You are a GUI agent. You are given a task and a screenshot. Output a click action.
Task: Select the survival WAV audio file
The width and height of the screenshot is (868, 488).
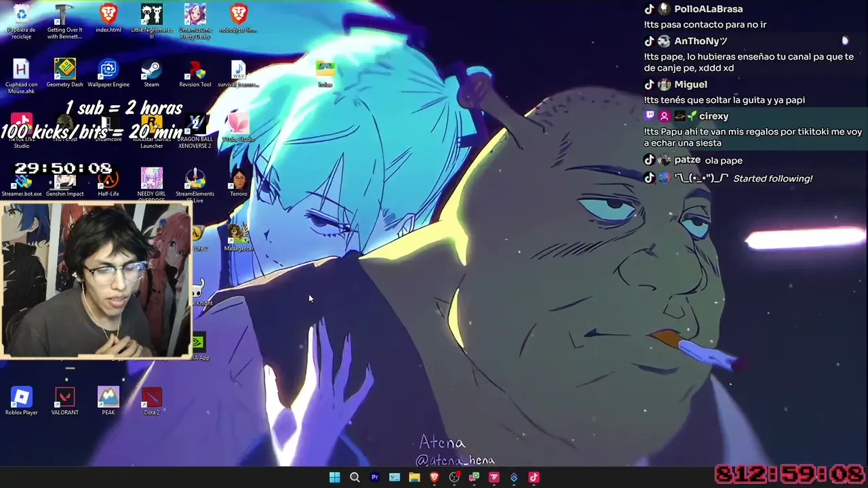pos(238,73)
